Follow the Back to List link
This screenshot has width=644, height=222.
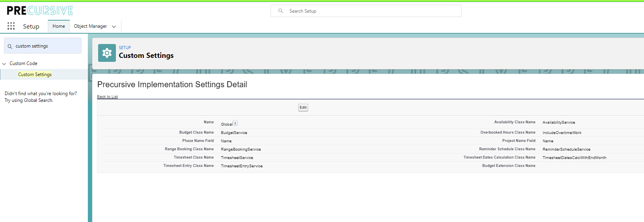pos(107,97)
